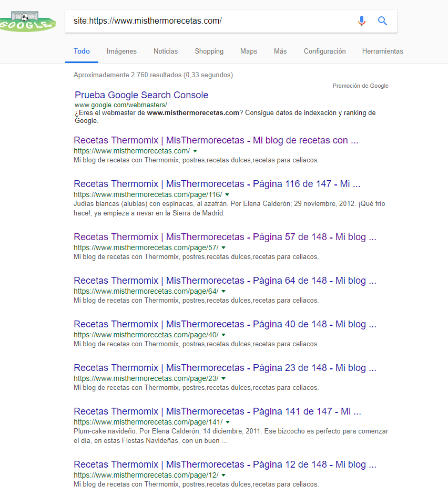This screenshot has width=448, height=496.
Task: Switch to the Imágenes tab
Action: point(121,51)
